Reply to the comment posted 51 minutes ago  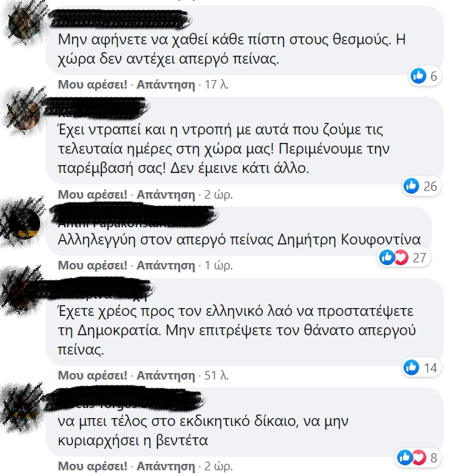(165, 375)
